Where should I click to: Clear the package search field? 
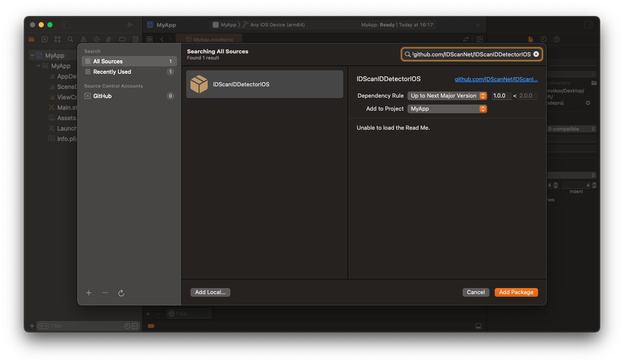(536, 54)
